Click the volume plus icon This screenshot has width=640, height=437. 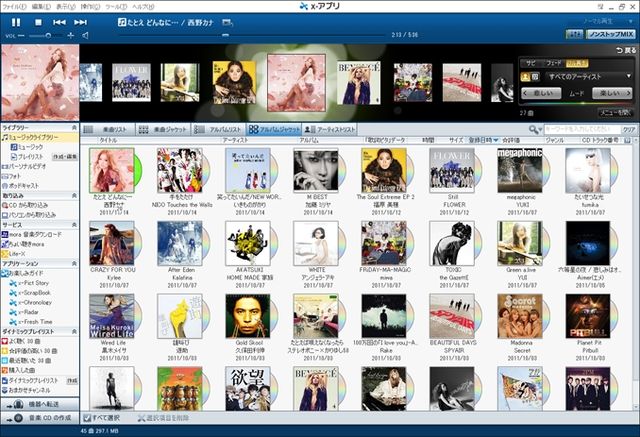[x=71, y=36]
